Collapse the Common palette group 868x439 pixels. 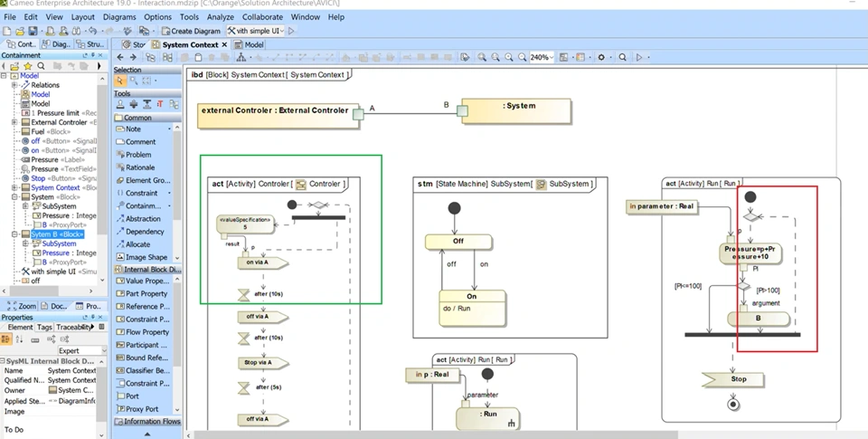[147, 118]
